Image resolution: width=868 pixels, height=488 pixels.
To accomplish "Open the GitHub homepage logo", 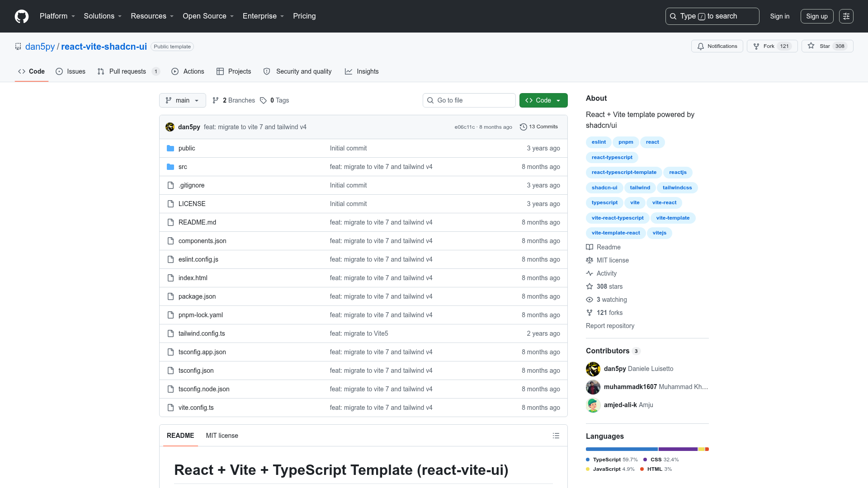I will 22,16.
